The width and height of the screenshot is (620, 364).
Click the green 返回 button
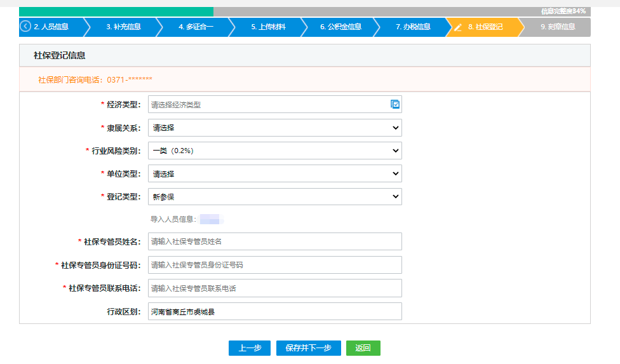pos(363,348)
